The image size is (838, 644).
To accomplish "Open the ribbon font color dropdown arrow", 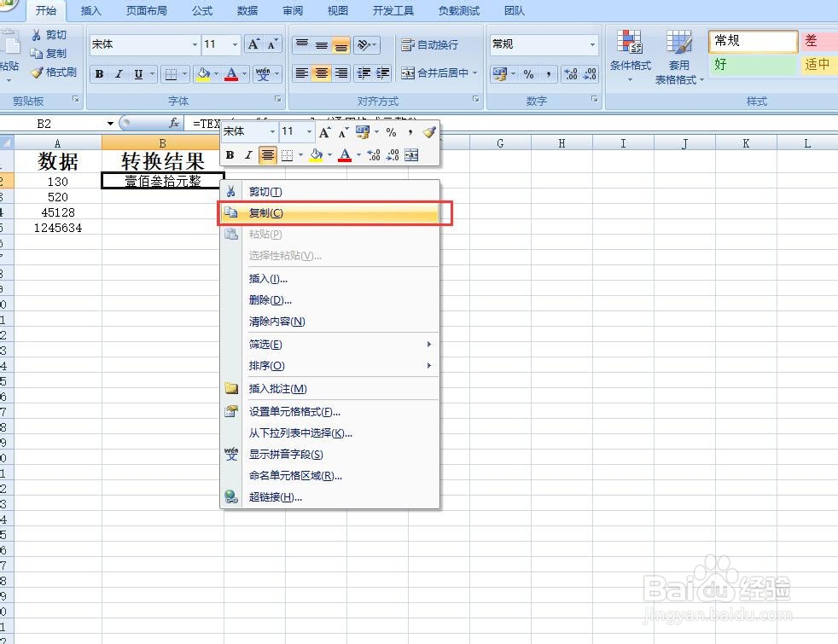I will (x=244, y=73).
